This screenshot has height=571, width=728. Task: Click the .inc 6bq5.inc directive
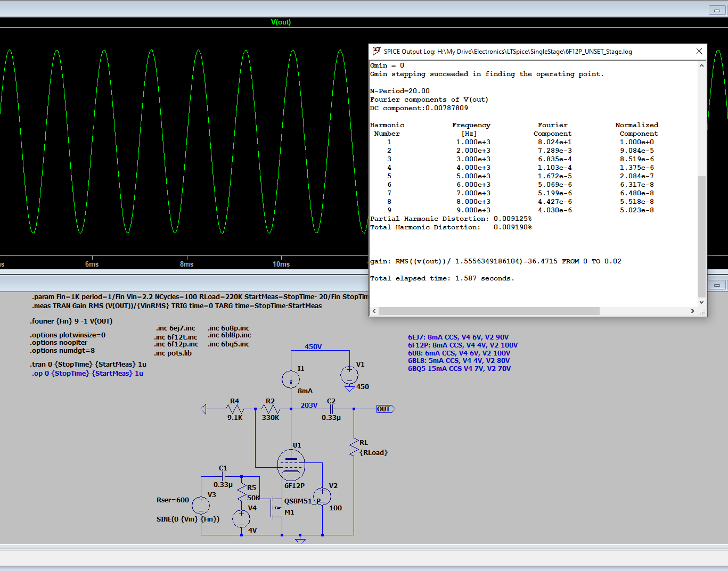[x=229, y=344]
